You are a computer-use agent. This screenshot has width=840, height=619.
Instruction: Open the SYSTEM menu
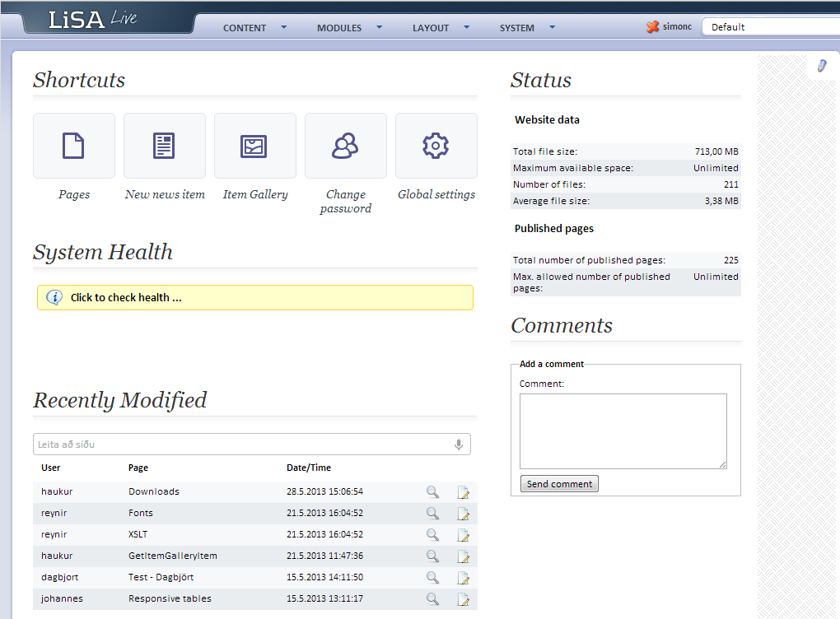[x=516, y=28]
